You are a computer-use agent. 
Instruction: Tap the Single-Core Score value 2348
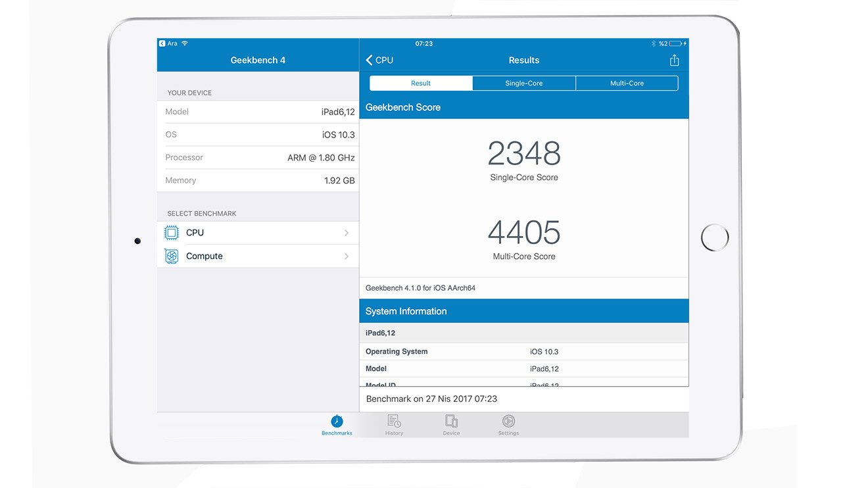pos(523,154)
